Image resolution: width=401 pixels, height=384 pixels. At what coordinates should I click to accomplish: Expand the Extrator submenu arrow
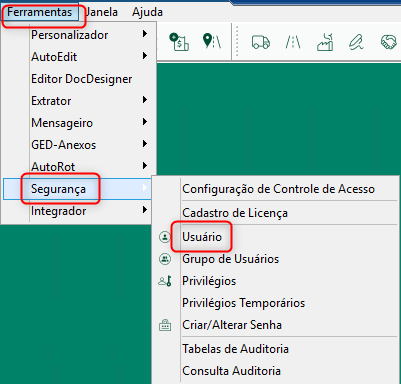point(145,100)
